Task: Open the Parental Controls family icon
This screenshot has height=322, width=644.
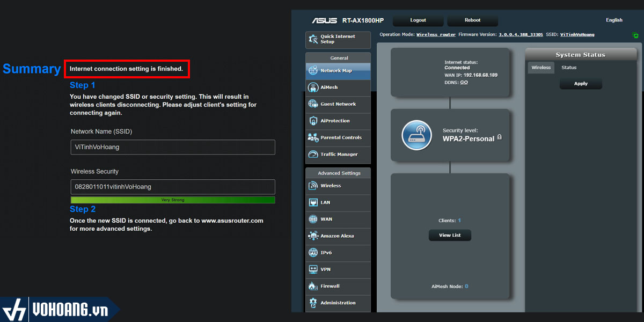Action: click(x=313, y=137)
